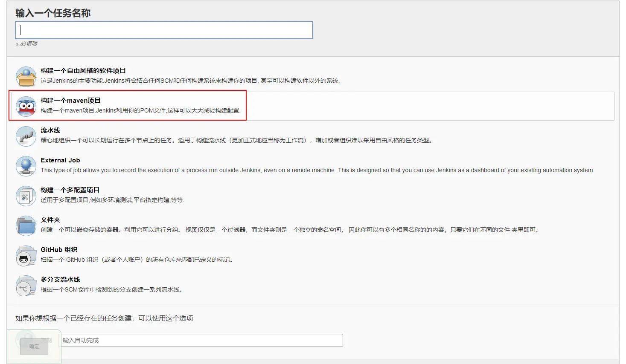Click the multi-configuration description text

click(113, 200)
